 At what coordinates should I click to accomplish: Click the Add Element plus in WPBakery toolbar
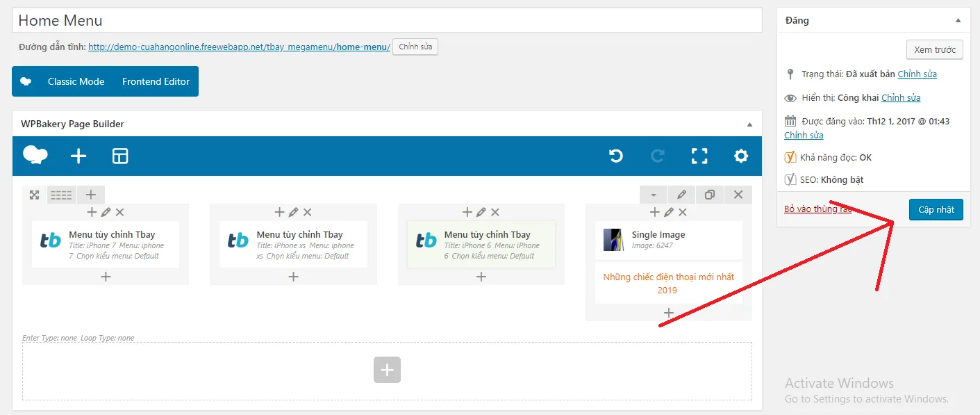point(78,156)
